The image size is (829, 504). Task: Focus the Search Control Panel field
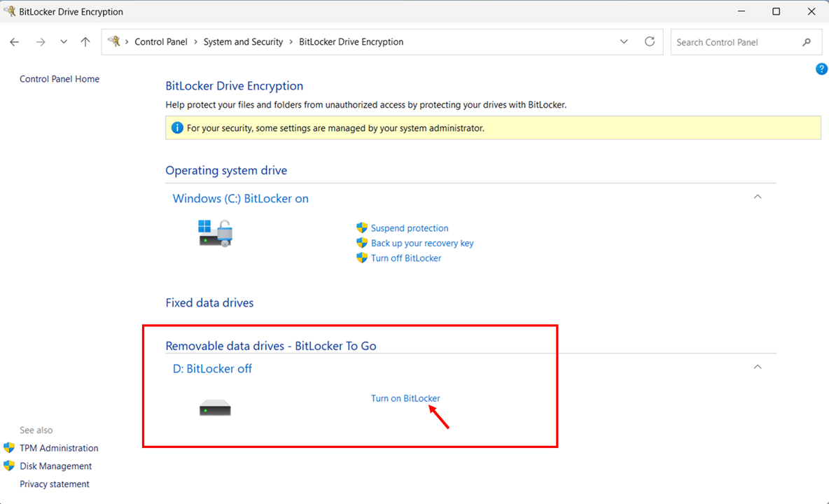734,42
